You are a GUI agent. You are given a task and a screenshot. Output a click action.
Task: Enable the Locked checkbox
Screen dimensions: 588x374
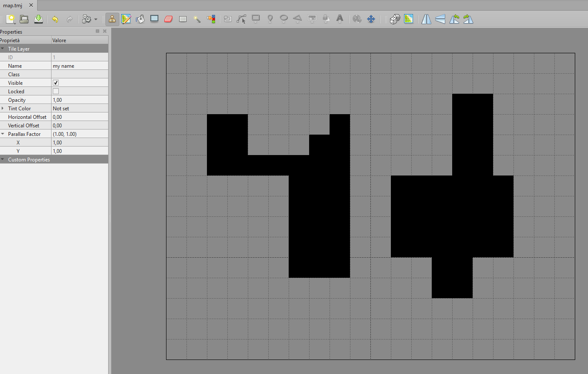coord(56,91)
